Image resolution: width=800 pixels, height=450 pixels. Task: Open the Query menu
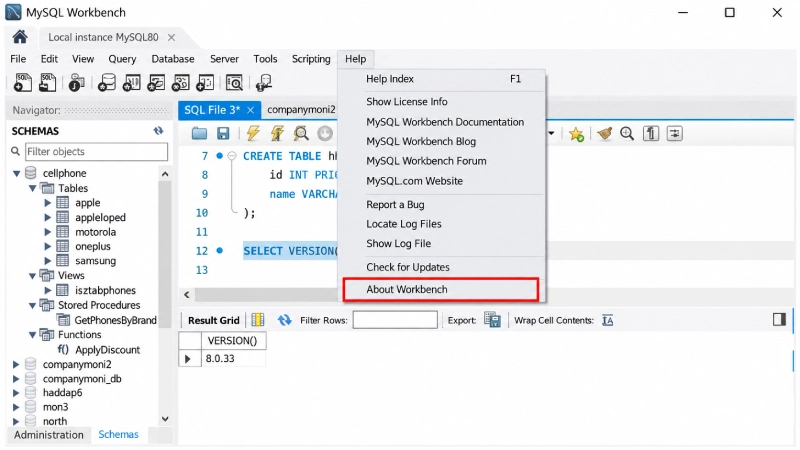[x=122, y=59]
